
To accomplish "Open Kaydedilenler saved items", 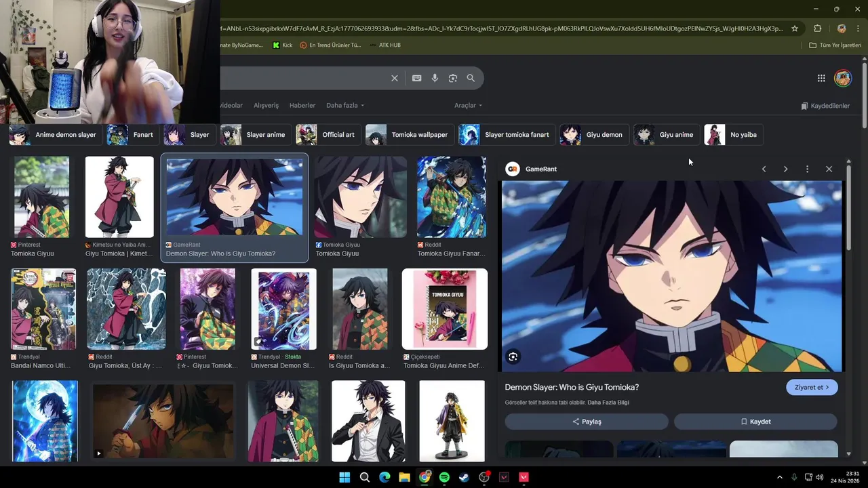I will [825, 106].
